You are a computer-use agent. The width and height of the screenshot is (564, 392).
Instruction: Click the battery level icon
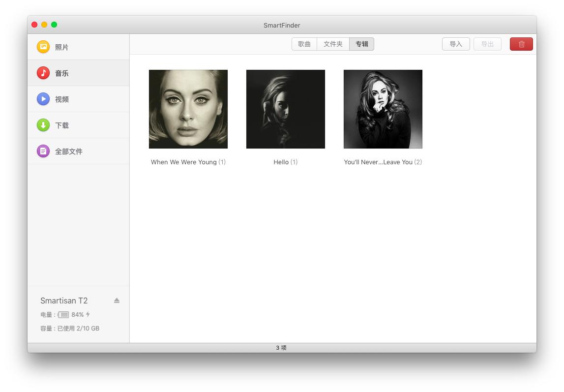pyautogui.click(x=63, y=315)
